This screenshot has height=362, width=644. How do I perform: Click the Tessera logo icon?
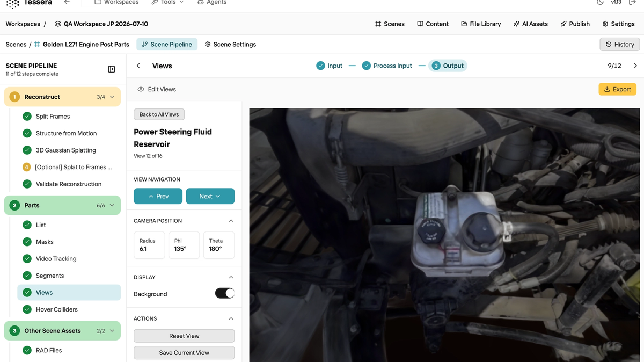click(x=13, y=3)
